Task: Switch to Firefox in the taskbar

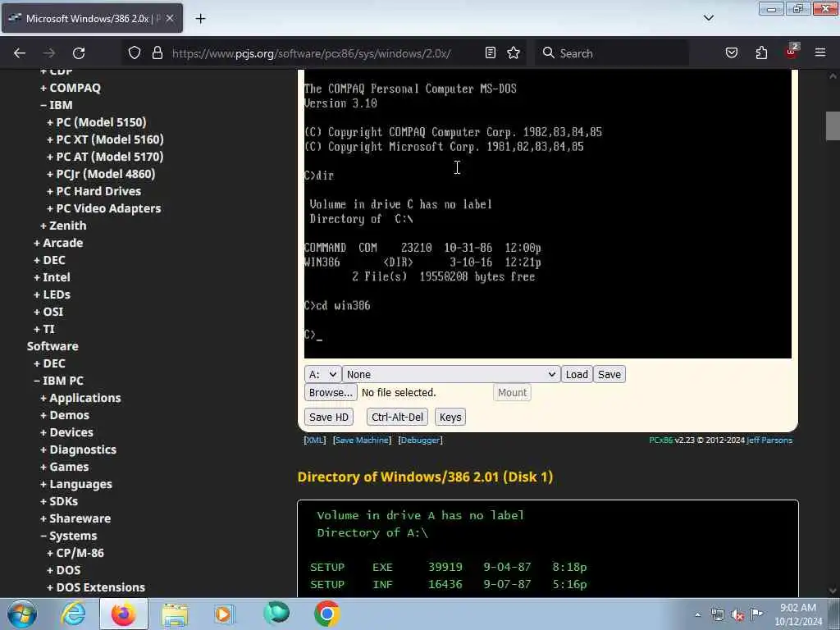Action: 124,614
